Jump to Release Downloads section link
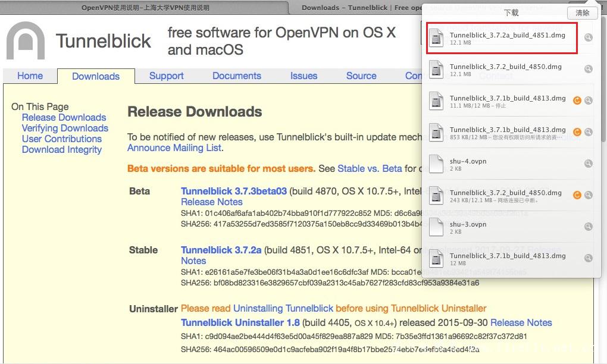Image resolution: width=607 pixels, height=364 pixels. click(64, 118)
